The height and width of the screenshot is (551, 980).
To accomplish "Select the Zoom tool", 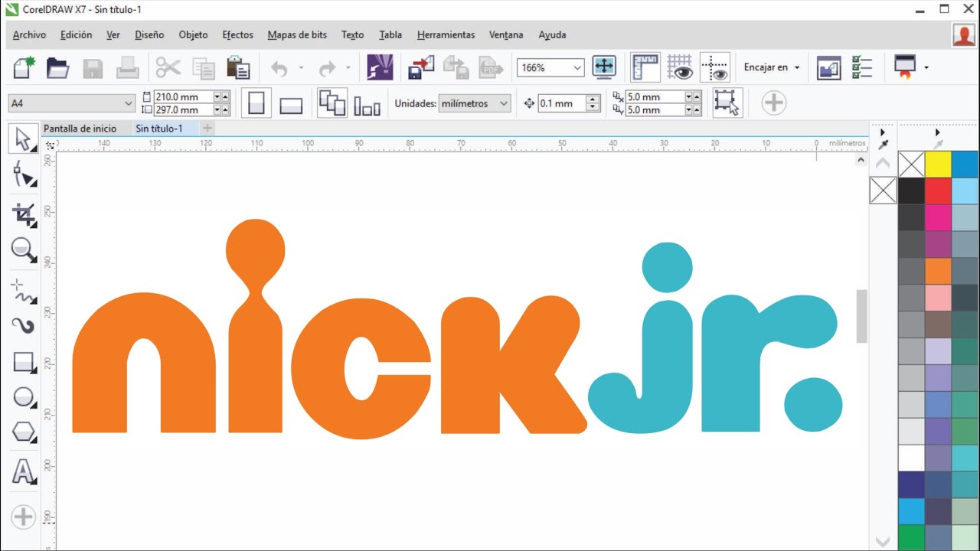I will (x=24, y=250).
